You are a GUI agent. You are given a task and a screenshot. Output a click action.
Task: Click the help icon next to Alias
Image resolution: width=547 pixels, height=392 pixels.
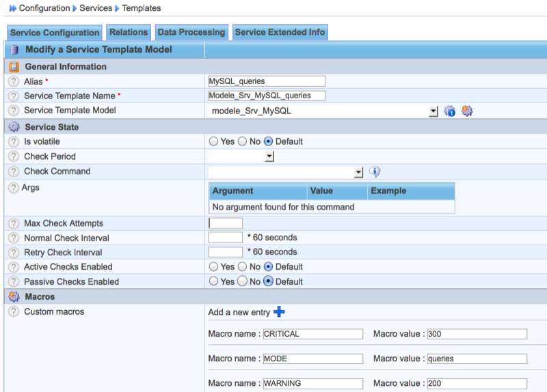(13, 81)
